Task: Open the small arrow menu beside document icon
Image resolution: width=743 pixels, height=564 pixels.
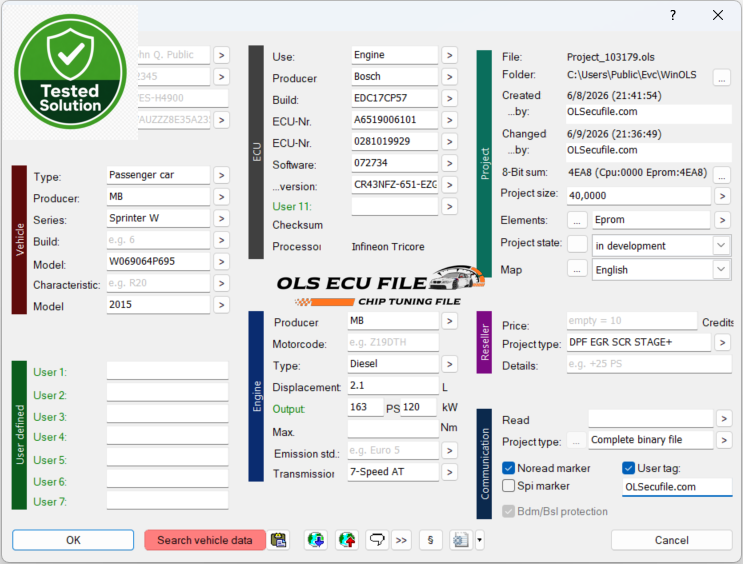Action: [479, 540]
